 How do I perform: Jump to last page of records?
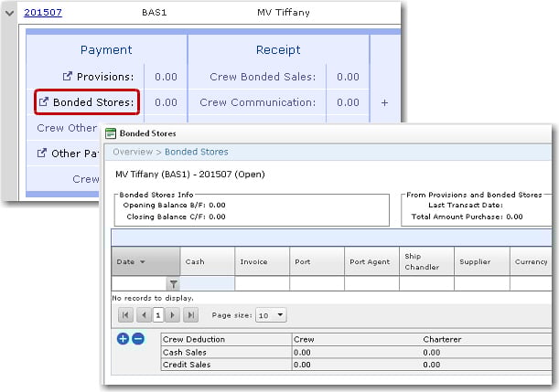tap(190, 315)
